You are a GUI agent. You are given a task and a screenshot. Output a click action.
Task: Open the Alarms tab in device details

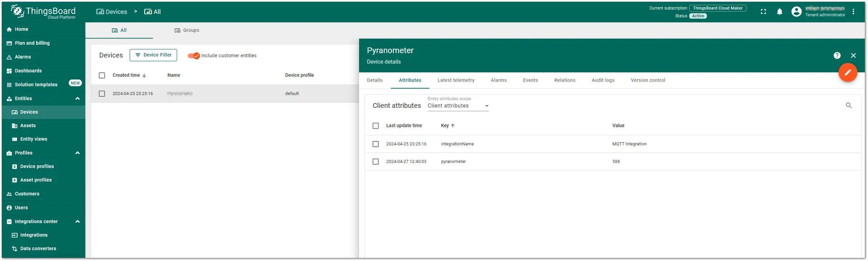coord(499,80)
